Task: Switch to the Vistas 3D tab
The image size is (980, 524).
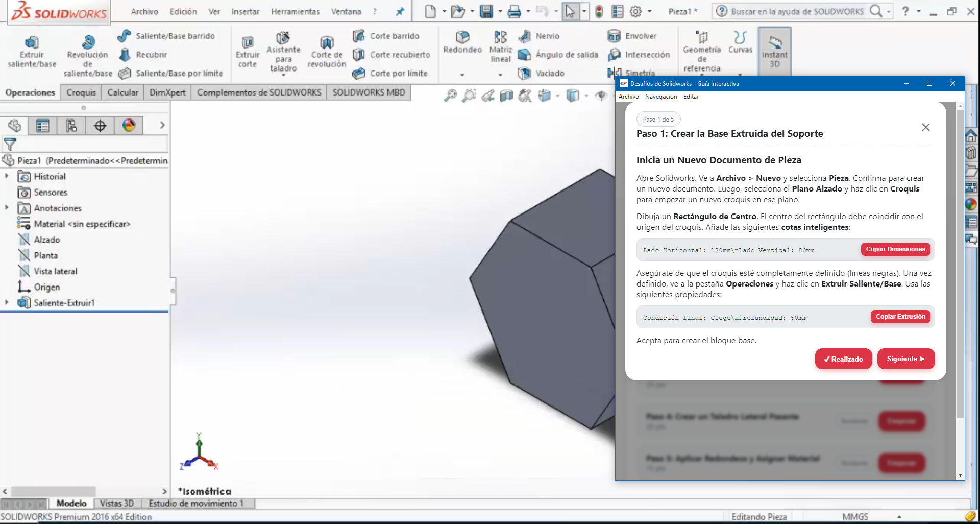Action: point(117,504)
